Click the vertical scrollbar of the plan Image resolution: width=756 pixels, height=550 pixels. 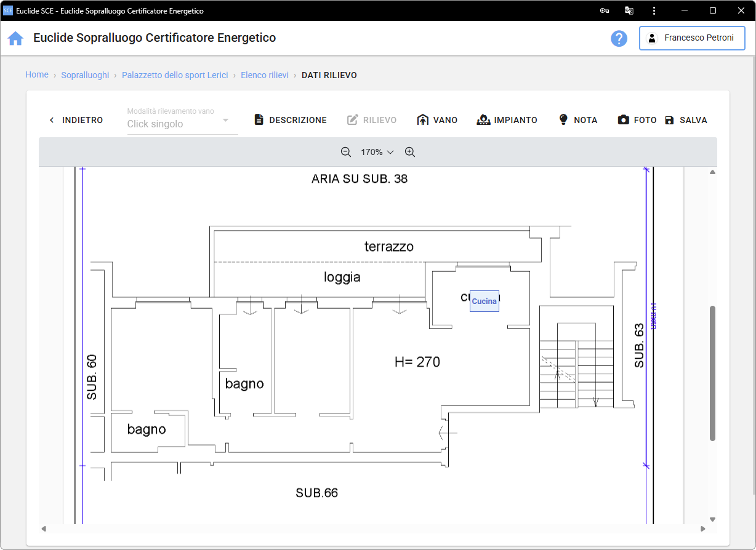712,373
